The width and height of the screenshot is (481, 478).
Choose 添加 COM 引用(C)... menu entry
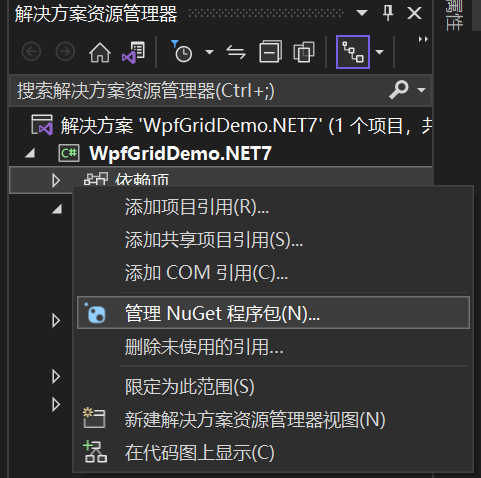coord(273,273)
